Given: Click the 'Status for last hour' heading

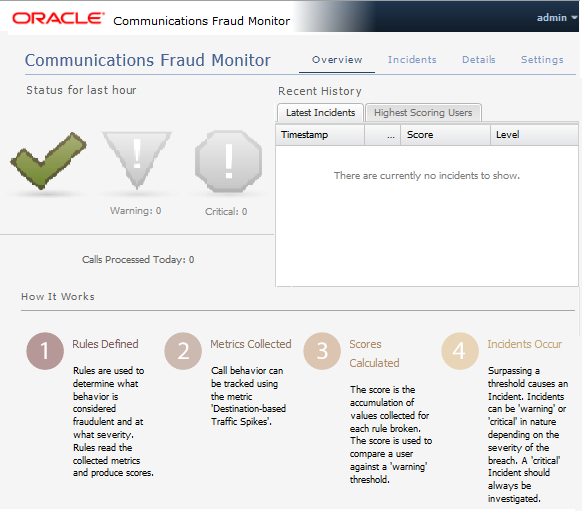Looking at the screenshot, I should point(81,90).
